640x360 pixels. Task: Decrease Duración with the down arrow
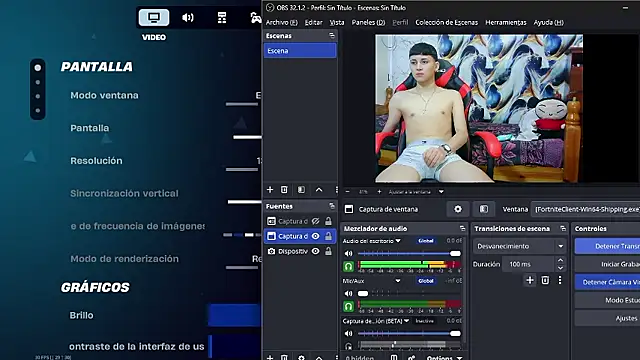click(560, 268)
